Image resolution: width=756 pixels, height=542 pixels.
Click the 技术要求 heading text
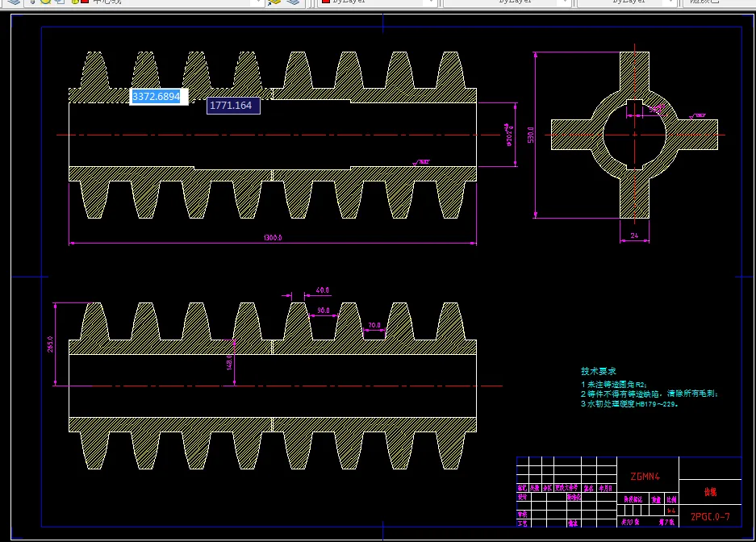(599, 371)
